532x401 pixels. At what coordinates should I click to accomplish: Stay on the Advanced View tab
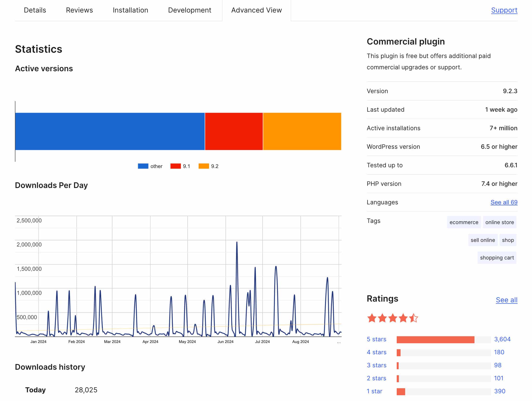tap(256, 10)
